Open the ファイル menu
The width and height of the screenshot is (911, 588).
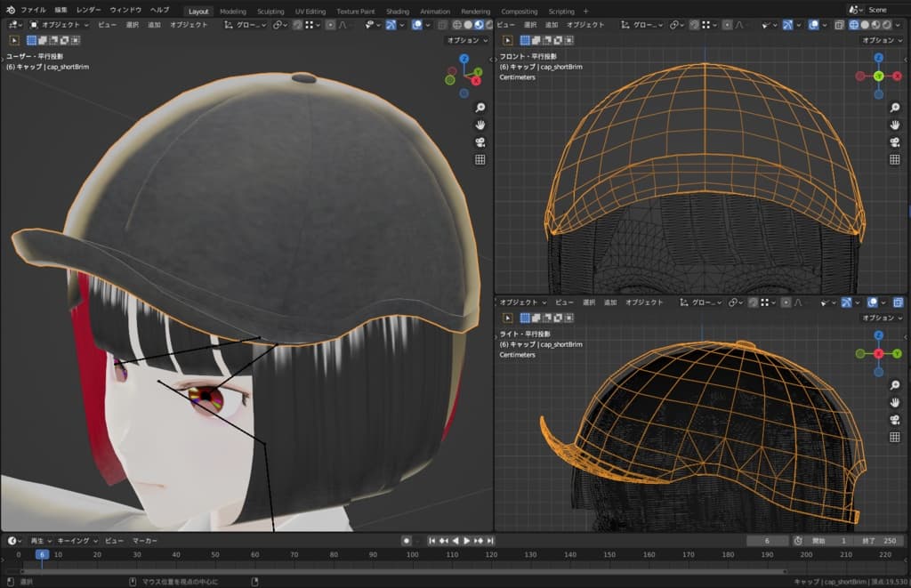pyautogui.click(x=33, y=10)
